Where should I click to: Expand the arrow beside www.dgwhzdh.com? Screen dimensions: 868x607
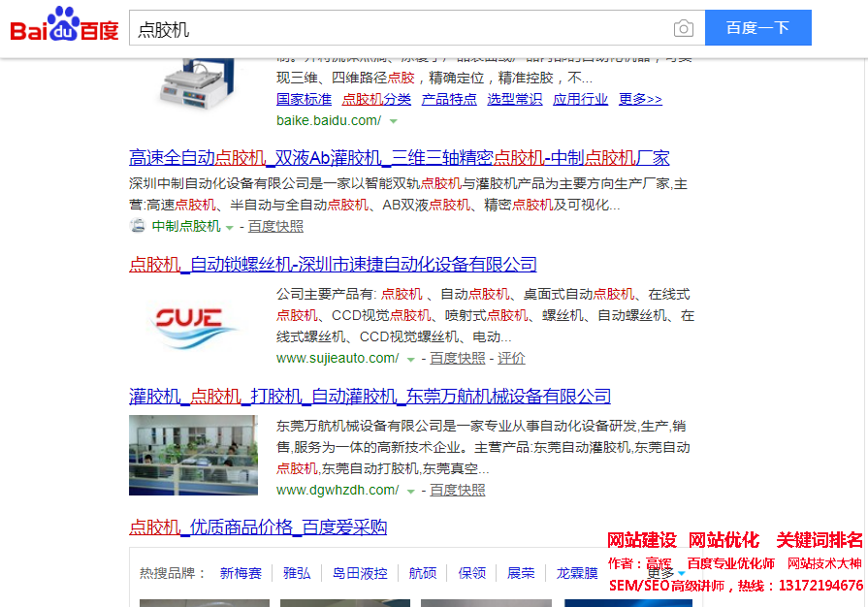(410, 491)
